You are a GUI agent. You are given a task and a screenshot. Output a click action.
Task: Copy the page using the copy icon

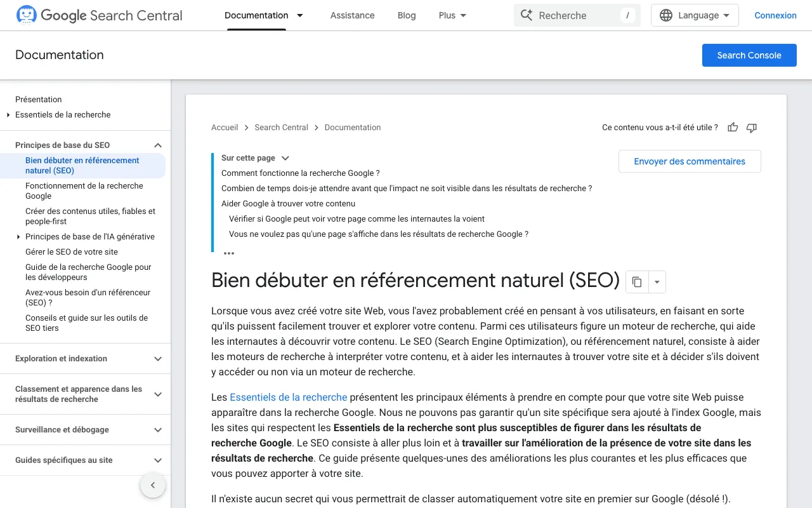click(637, 282)
